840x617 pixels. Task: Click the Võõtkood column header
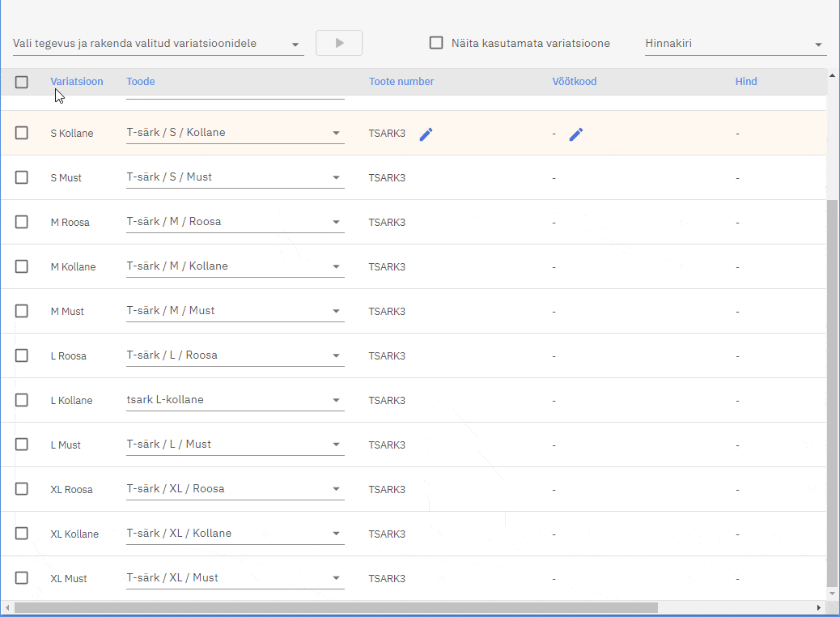point(575,82)
